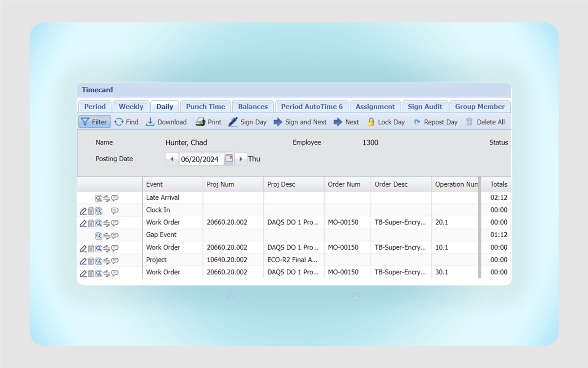This screenshot has width=588, height=368.
Task: Open the Posting Date calendar picker
Action: point(229,159)
